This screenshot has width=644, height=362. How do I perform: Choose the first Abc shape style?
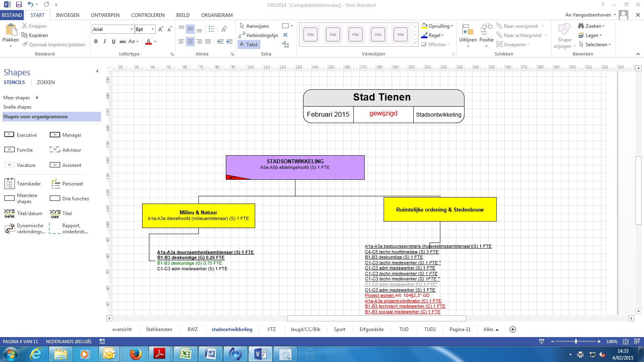tap(310, 35)
